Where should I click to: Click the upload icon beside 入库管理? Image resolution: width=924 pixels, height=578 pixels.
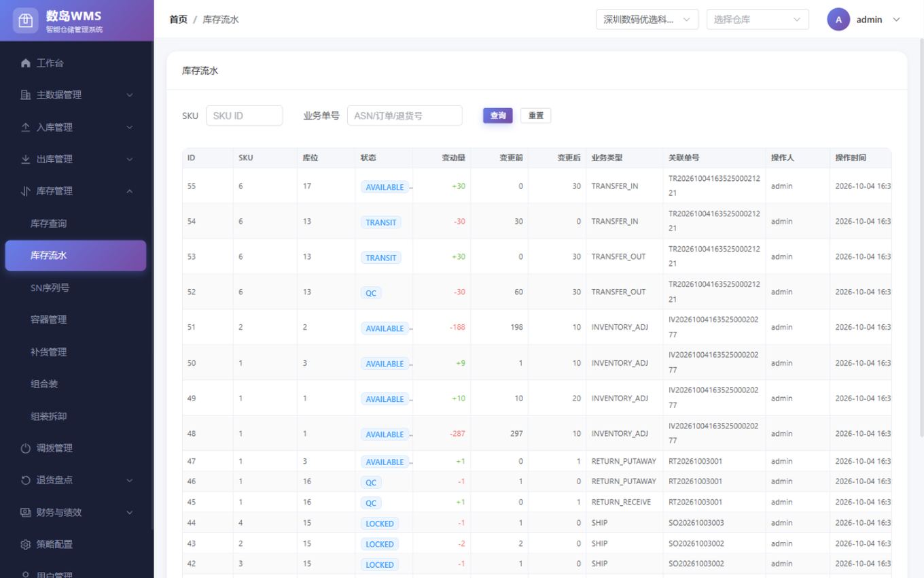26,127
